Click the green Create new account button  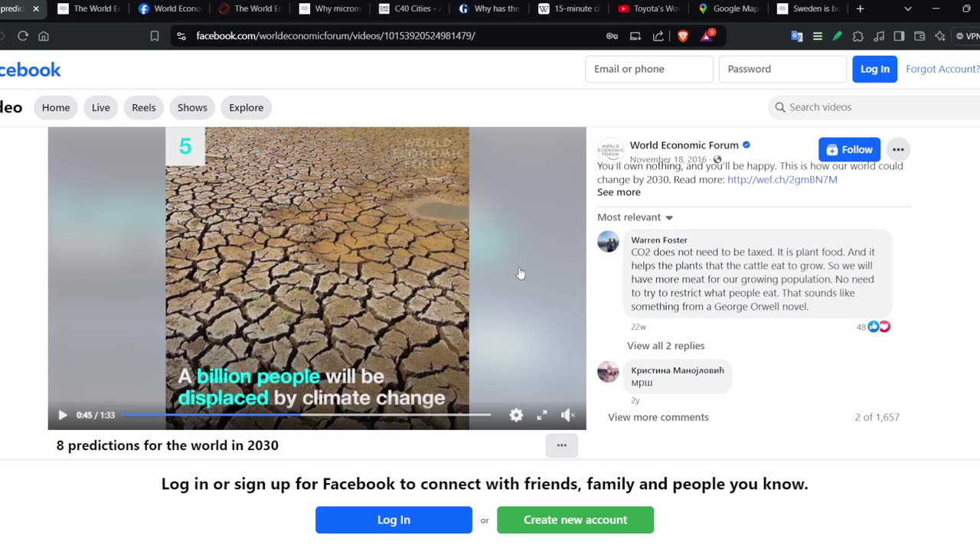coord(575,520)
